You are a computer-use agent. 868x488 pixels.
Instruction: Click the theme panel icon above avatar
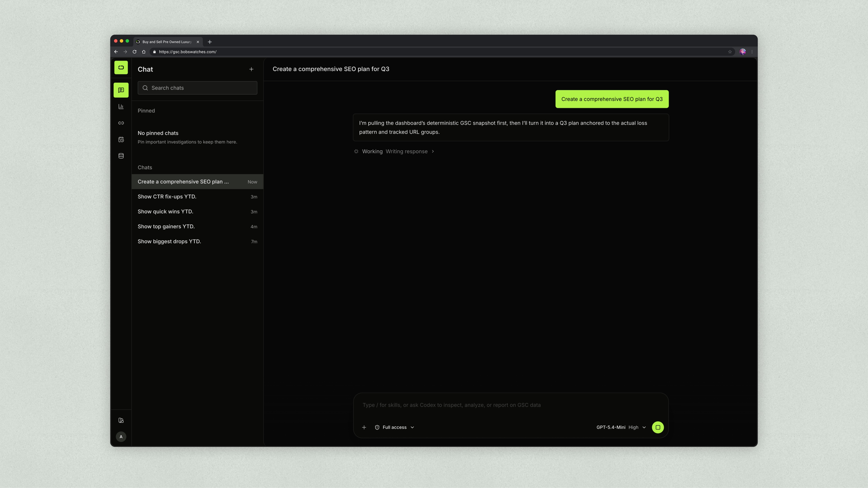[121, 420]
